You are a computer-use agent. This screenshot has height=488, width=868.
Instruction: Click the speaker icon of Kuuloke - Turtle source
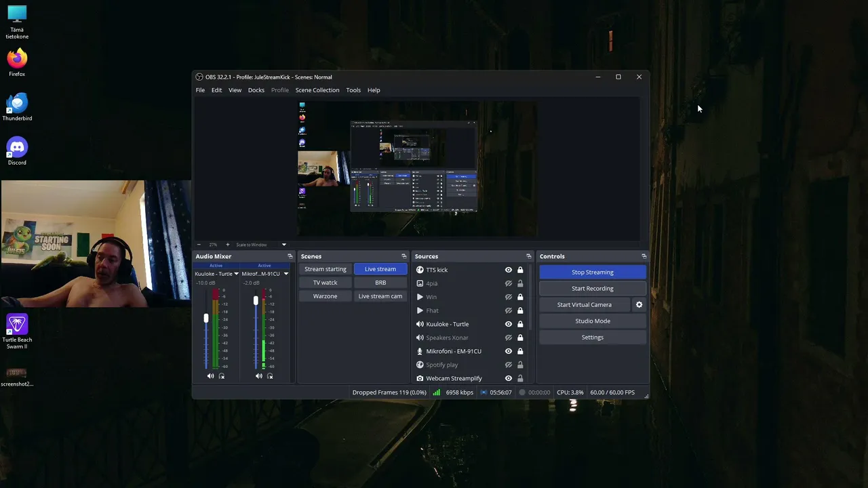click(x=420, y=324)
